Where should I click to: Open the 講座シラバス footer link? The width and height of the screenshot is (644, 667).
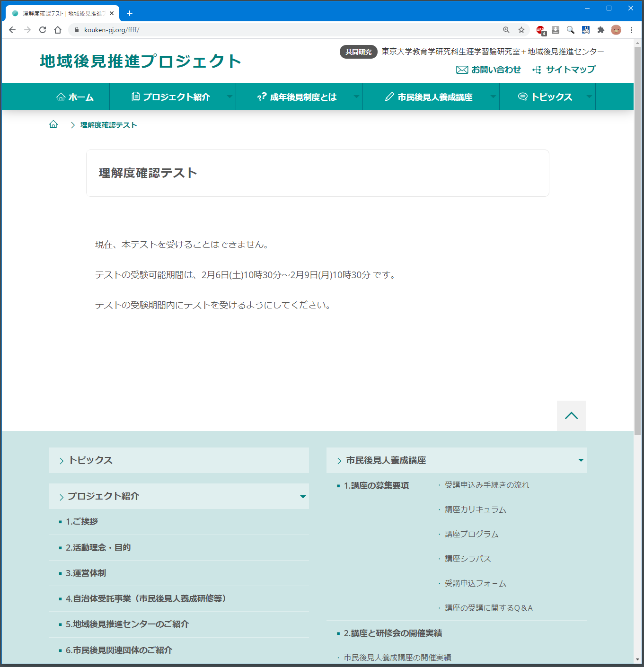(468, 559)
